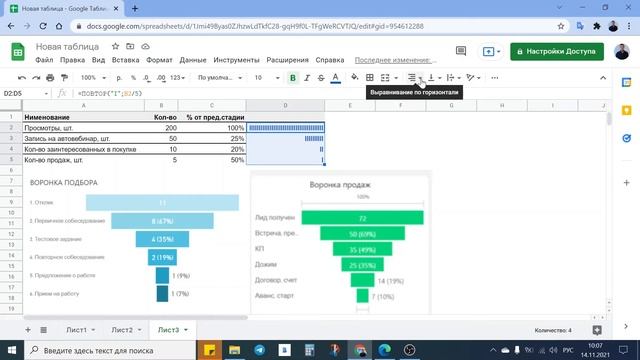The width and height of the screenshot is (640, 360).
Task: Open the Формат menu
Action: coord(159,60)
